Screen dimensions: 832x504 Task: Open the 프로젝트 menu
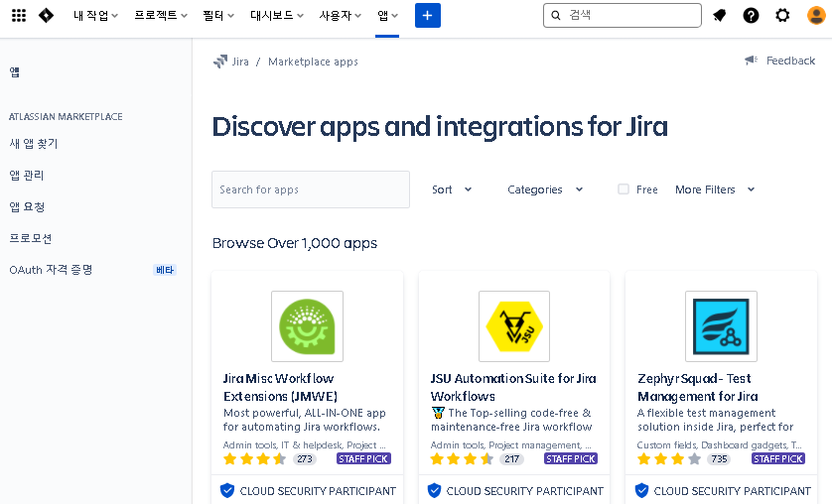coord(161,15)
